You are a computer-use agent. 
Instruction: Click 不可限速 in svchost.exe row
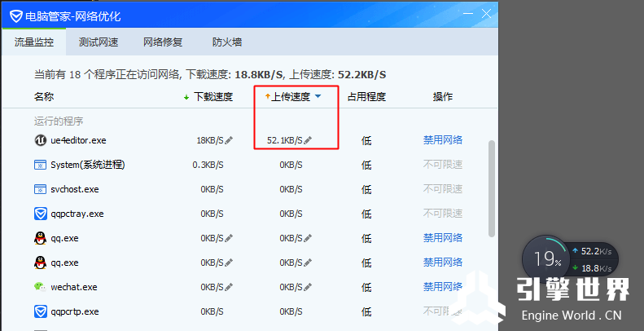pyautogui.click(x=443, y=189)
